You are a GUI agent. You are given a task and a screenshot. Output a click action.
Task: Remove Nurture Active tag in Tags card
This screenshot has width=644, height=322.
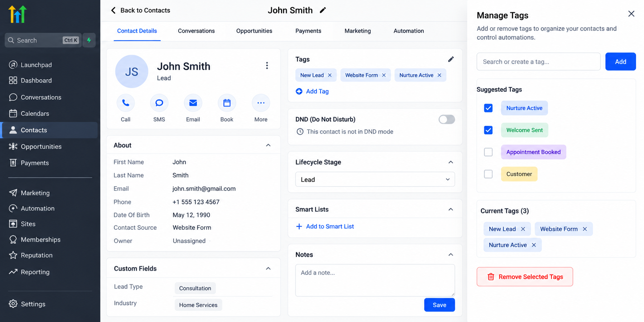[x=439, y=75]
